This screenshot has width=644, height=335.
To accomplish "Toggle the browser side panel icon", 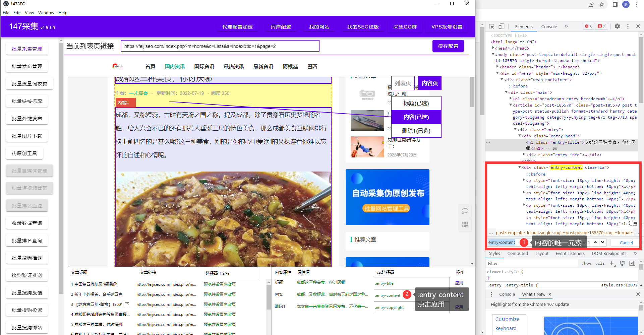I will [x=615, y=4].
